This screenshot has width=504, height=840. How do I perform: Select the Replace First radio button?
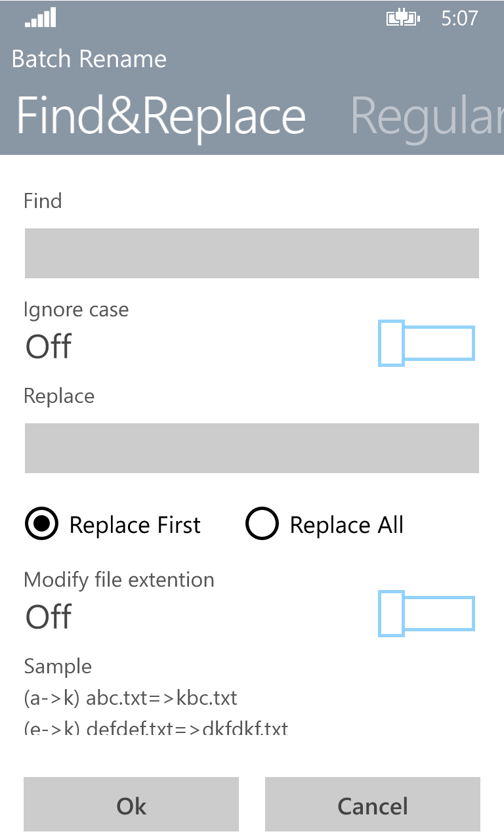(x=41, y=524)
